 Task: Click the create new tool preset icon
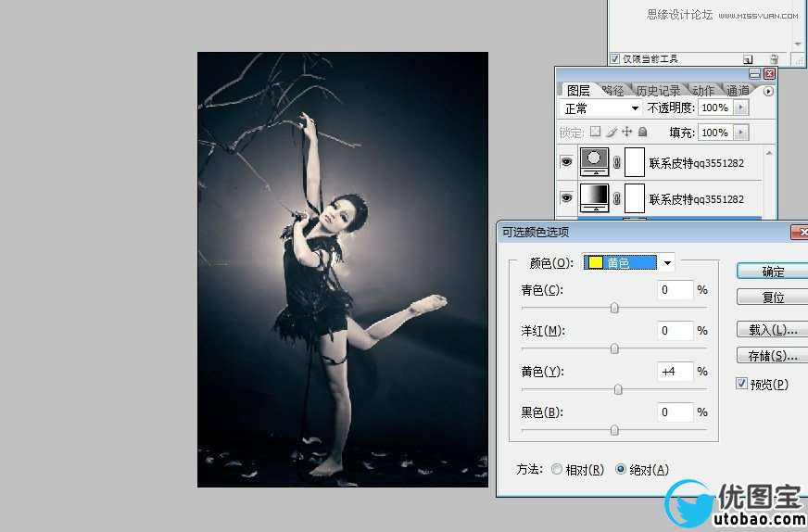point(748,59)
